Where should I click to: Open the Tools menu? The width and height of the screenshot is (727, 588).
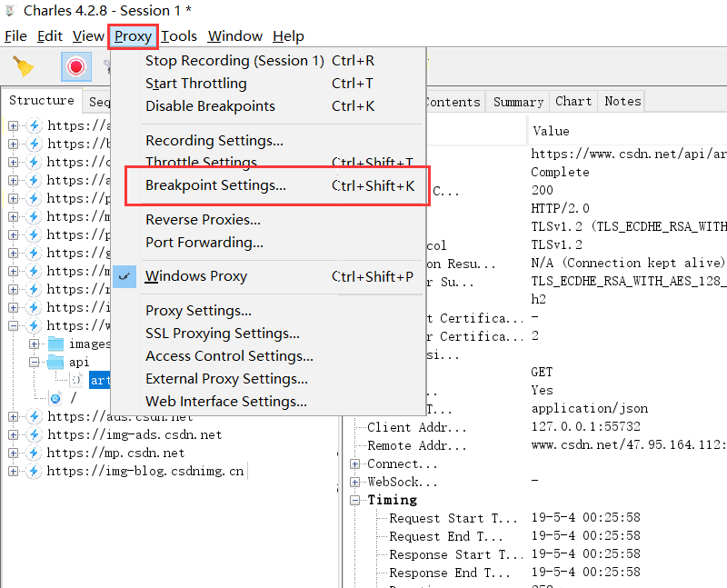[x=179, y=36]
